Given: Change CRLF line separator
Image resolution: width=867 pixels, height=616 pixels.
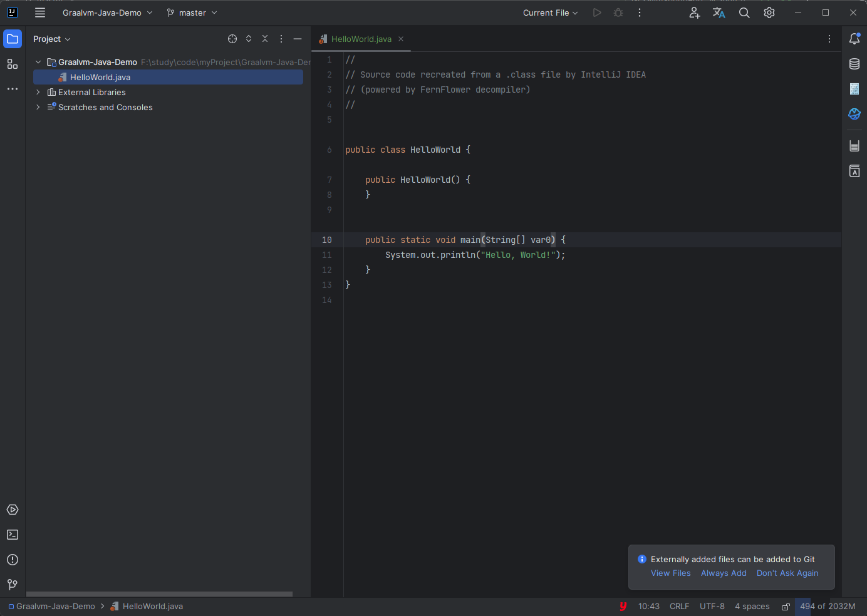Looking at the screenshot, I should [x=679, y=607].
